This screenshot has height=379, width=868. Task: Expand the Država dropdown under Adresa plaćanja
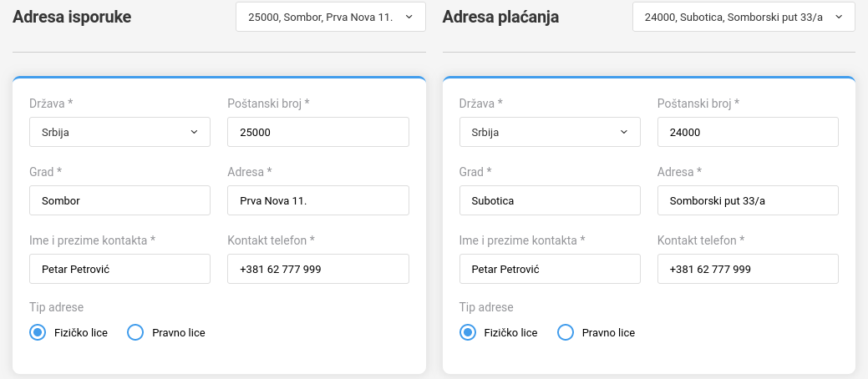[x=550, y=132]
